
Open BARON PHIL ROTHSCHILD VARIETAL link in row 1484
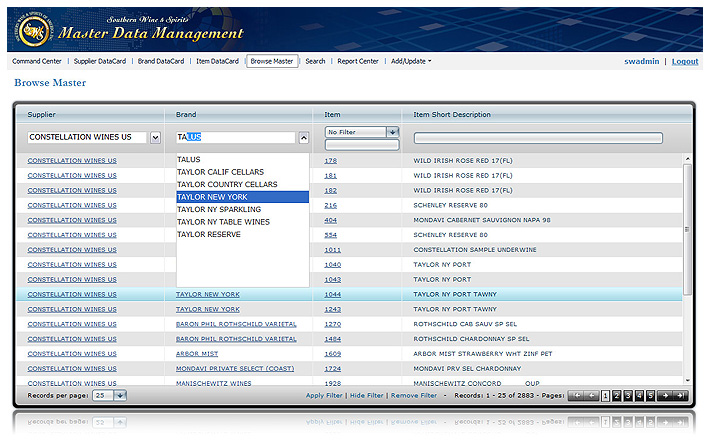(236, 339)
